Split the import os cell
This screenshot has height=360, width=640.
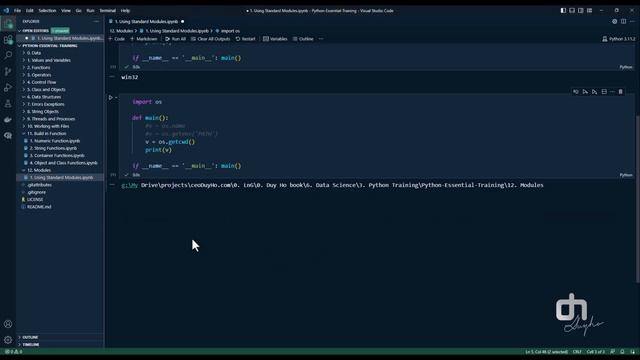click(604, 92)
